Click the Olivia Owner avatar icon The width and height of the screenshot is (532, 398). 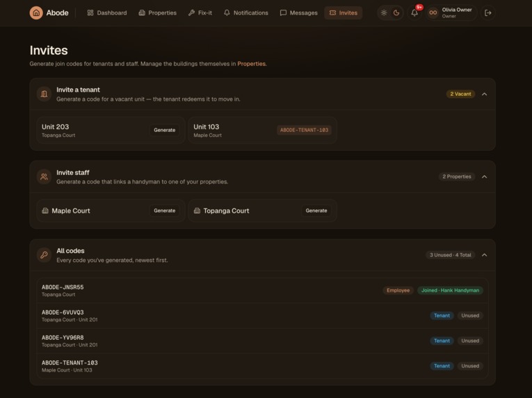click(x=433, y=13)
